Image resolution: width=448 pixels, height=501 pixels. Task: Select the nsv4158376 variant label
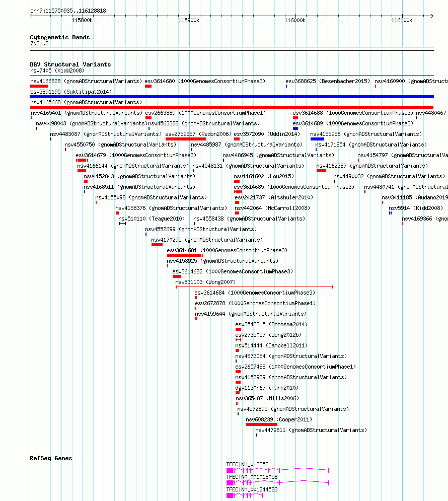171,208
